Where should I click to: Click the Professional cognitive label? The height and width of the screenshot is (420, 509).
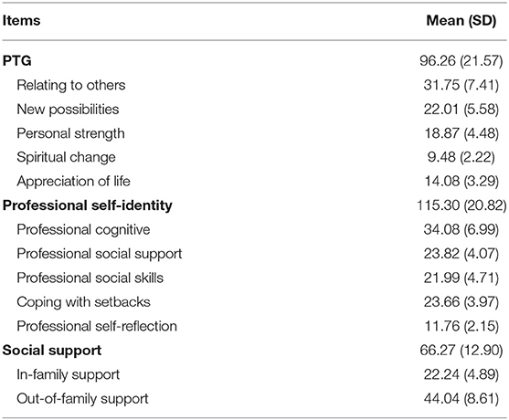[83, 229]
